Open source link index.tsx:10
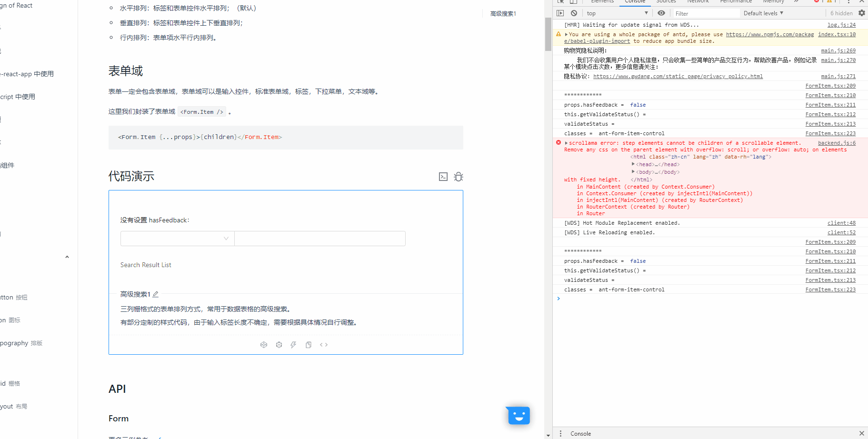Screen dimensions: 868x439 pyautogui.click(x=837, y=34)
